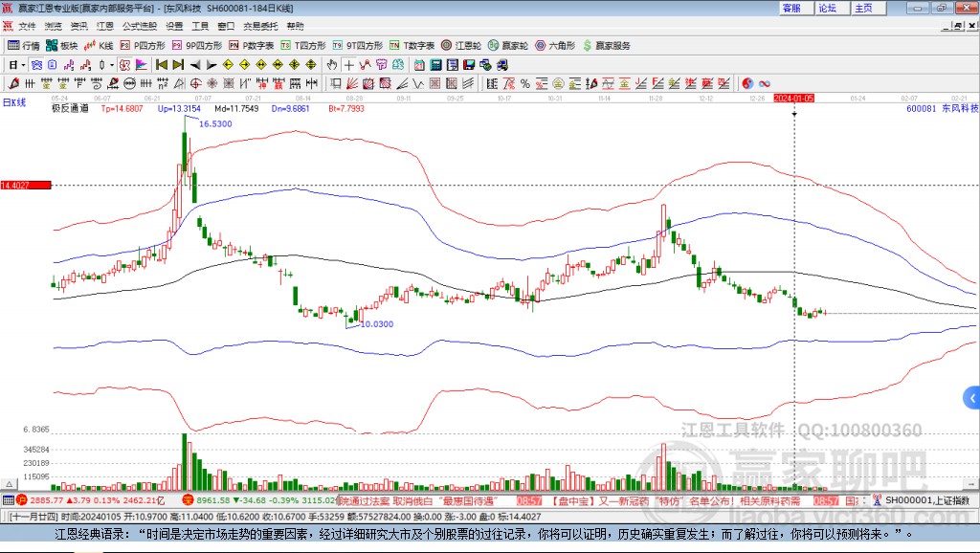Viewport: 980px width, 553px height.
Task: Toggle the percent (%) coordinate mode
Action: (x=524, y=82)
